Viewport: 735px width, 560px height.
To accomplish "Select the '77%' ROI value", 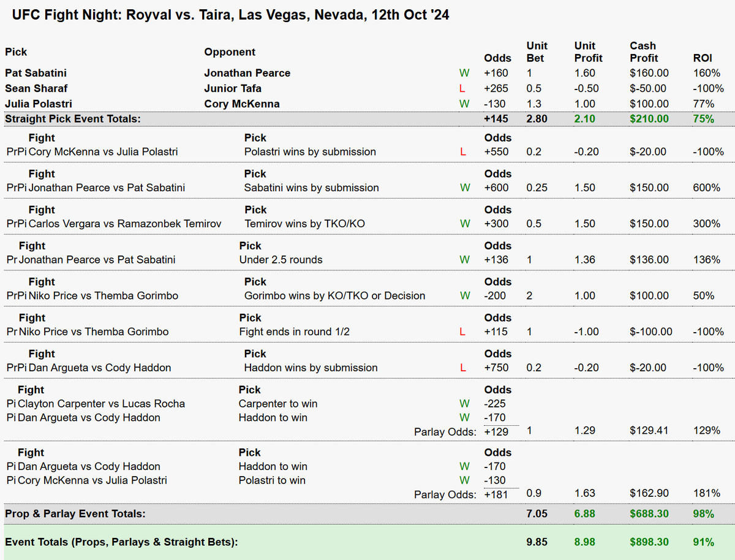I will coord(704,104).
